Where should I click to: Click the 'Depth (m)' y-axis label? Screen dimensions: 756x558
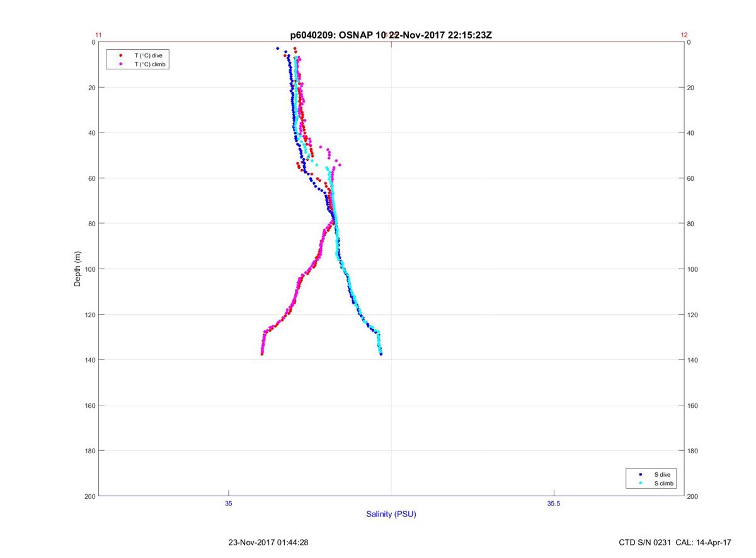[78, 269]
